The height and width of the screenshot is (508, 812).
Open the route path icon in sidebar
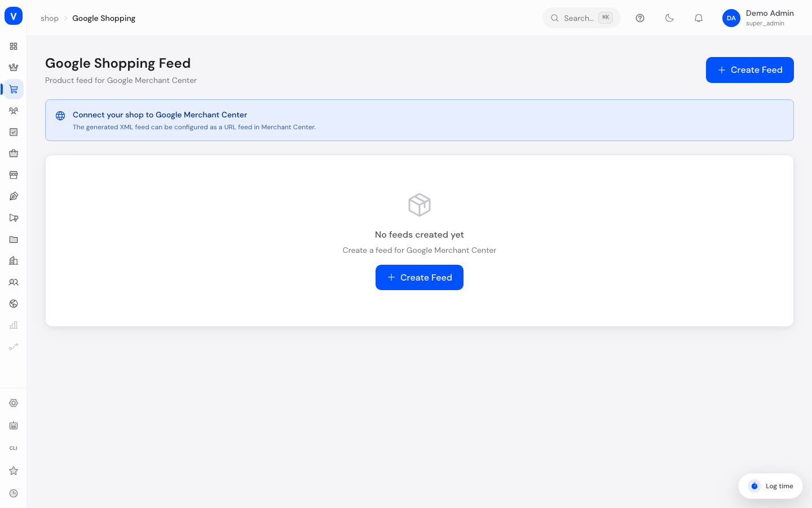click(x=14, y=347)
